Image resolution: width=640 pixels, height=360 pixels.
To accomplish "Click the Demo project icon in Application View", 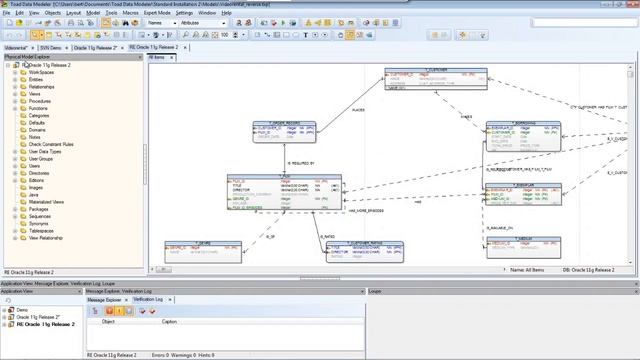I will [11, 310].
